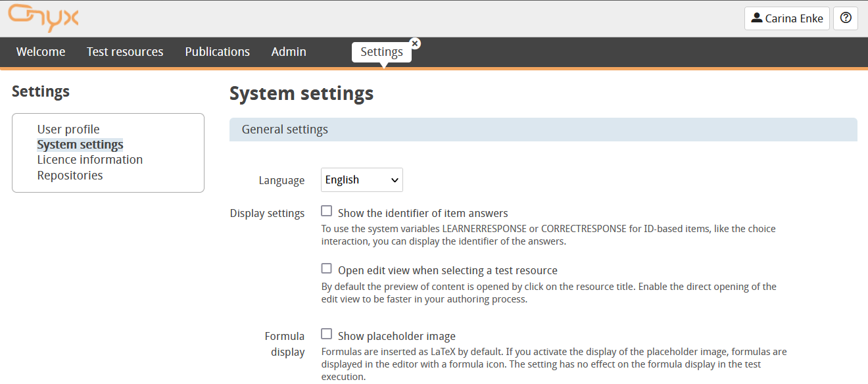868x384 pixels.
Task: Go to Repositories in the sidebar
Action: 70,176
